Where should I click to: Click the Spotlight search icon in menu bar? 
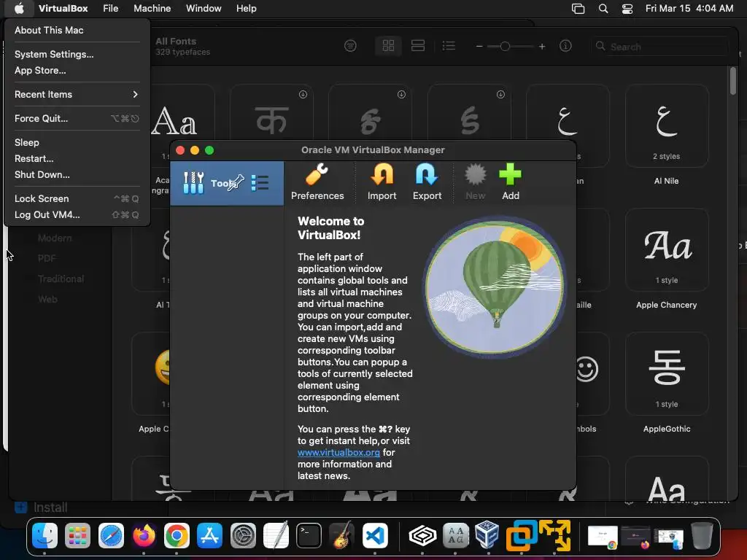[603, 9]
